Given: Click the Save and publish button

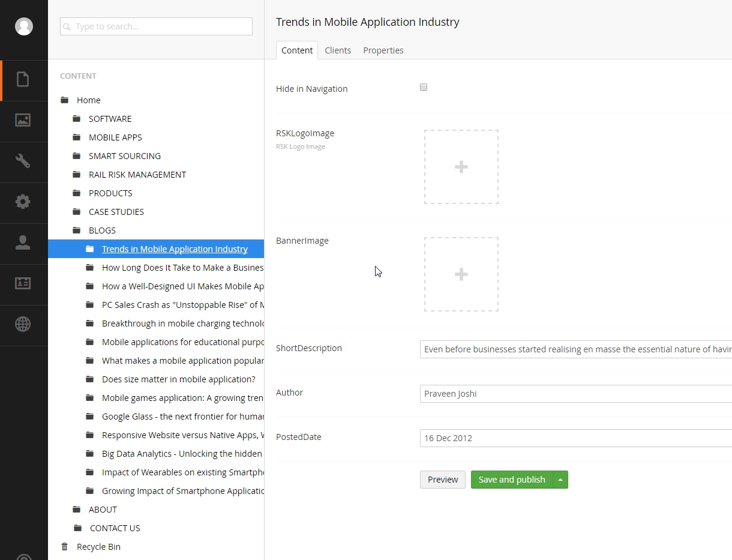Looking at the screenshot, I should 512,480.
